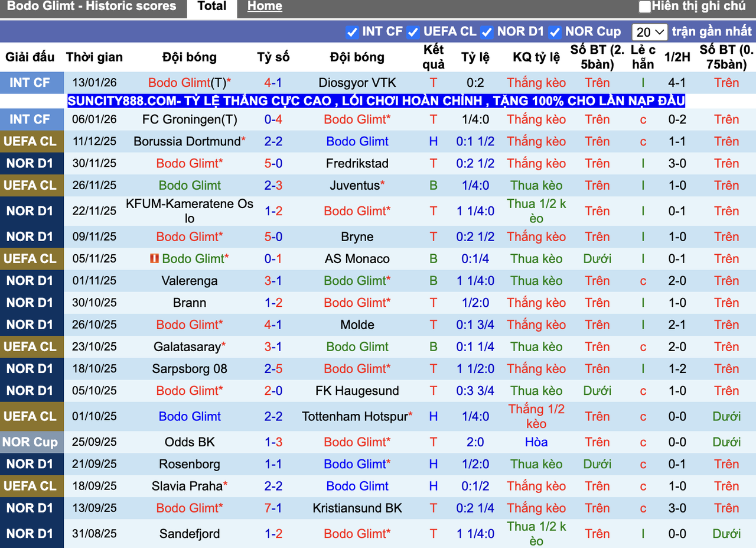Open Molde team link

point(357,325)
